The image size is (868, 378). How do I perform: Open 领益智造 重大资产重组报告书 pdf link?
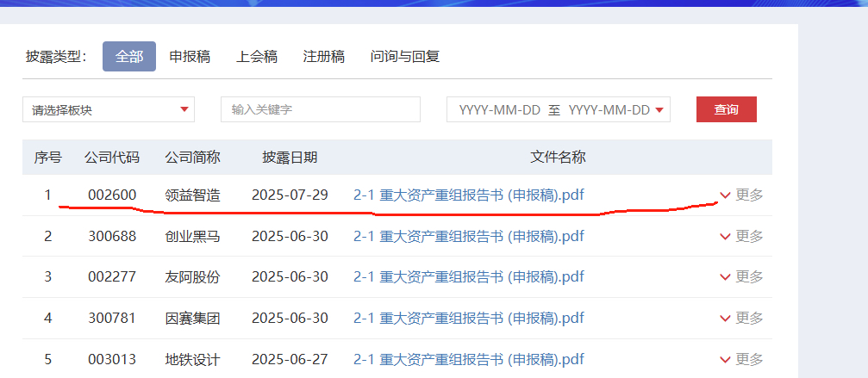coord(469,195)
